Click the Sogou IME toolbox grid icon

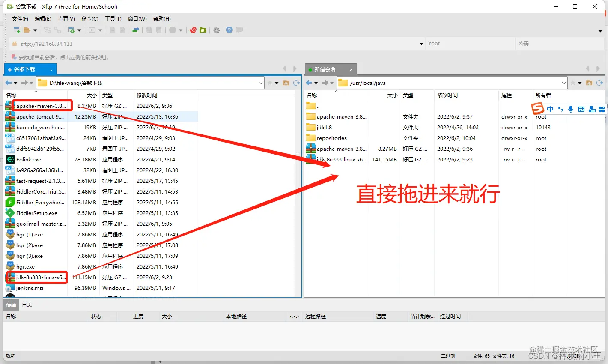pos(602,109)
